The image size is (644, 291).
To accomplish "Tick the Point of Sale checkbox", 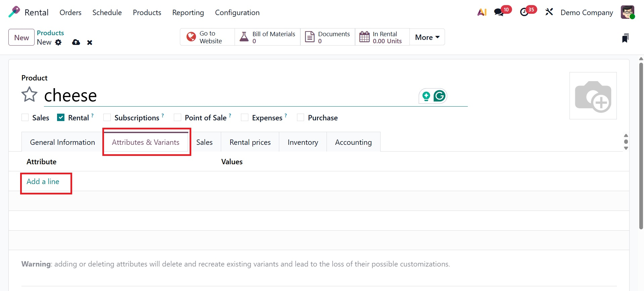I will (x=178, y=117).
